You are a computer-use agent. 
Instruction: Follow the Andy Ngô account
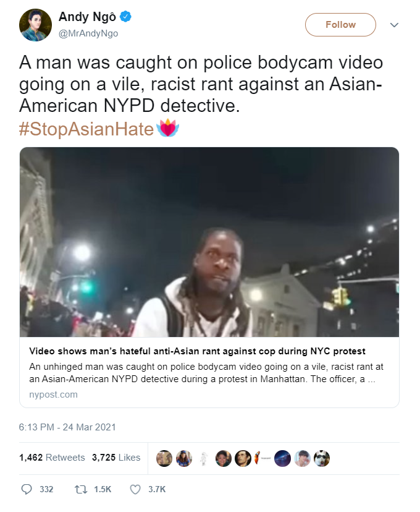point(340,25)
